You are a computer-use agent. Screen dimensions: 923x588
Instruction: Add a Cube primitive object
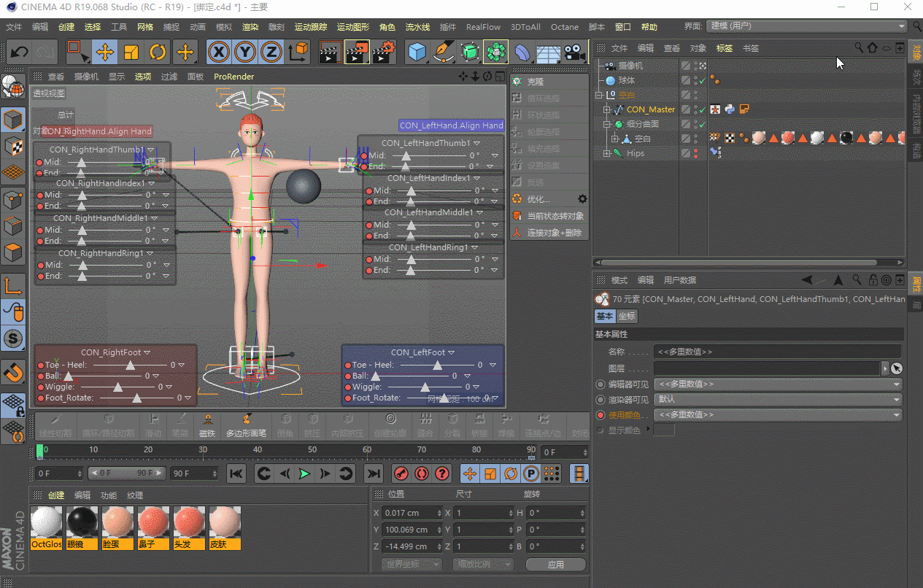point(417,52)
